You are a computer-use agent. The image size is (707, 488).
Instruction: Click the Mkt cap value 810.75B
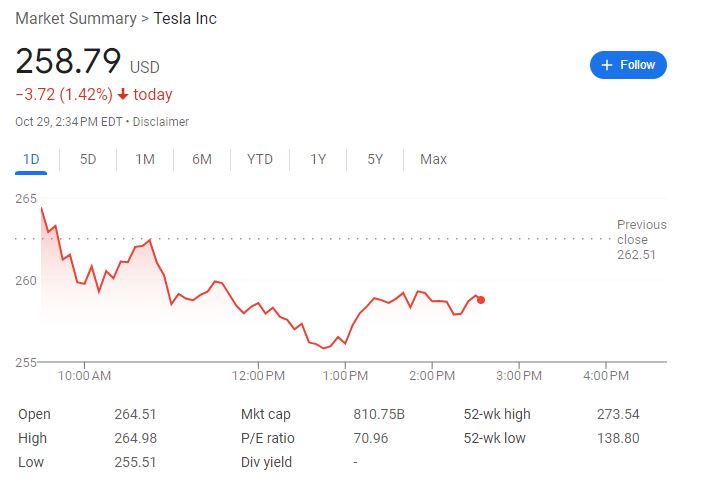coord(379,414)
